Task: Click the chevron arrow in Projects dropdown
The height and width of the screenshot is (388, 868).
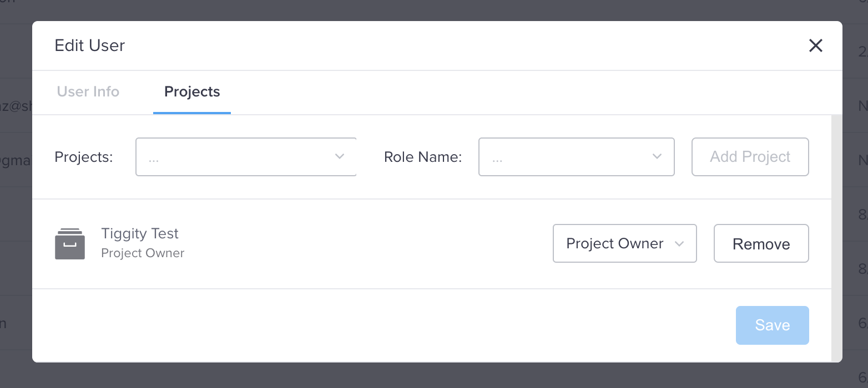Action: (x=340, y=157)
